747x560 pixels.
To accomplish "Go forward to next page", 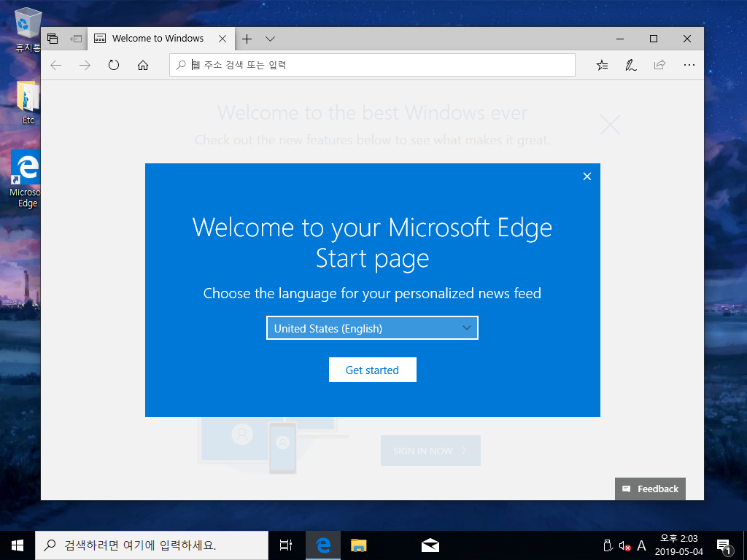I will click(85, 65).
